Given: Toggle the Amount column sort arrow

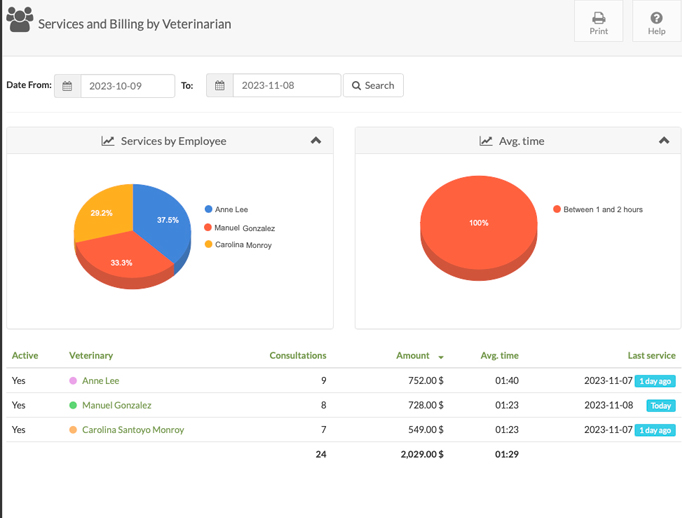Looking at the screenshot, I should [x=441, y=357].
